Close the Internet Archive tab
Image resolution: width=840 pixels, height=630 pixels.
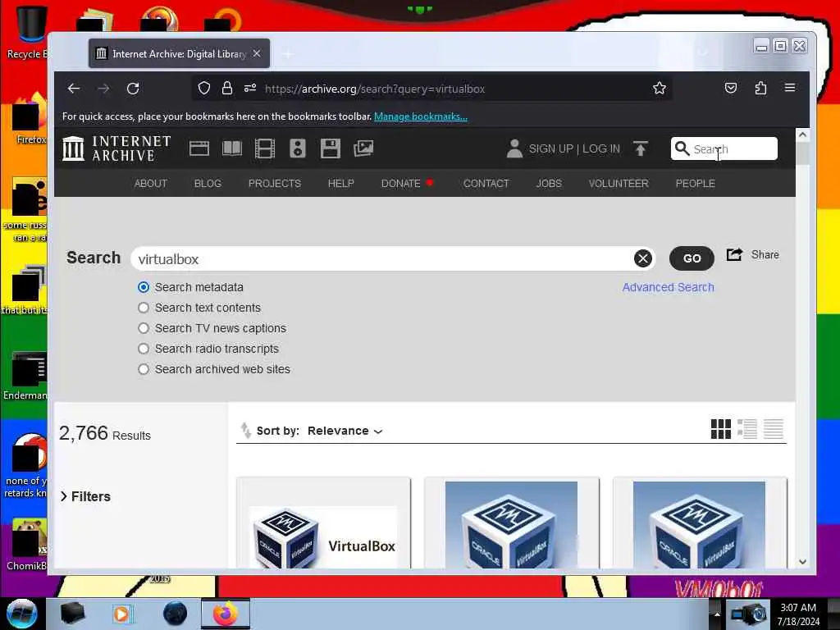tap(257, 53)
